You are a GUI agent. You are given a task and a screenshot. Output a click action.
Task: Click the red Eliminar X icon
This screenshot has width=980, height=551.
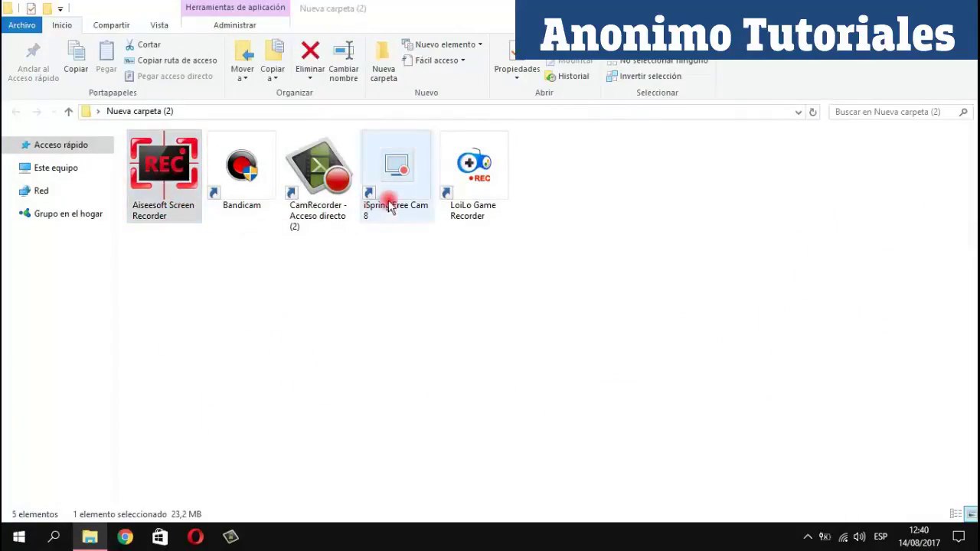click(310, 51)
